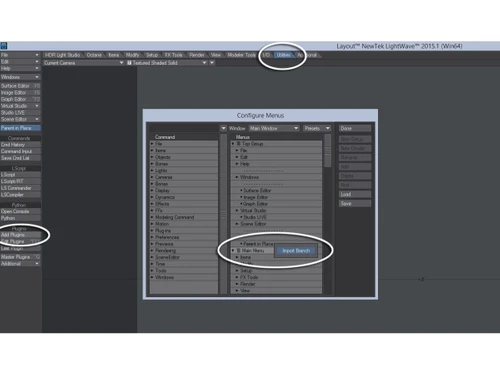Viewport: 500px width, 375px height.
Task: Click the Command Input button
Action: (x=20, y=151)
